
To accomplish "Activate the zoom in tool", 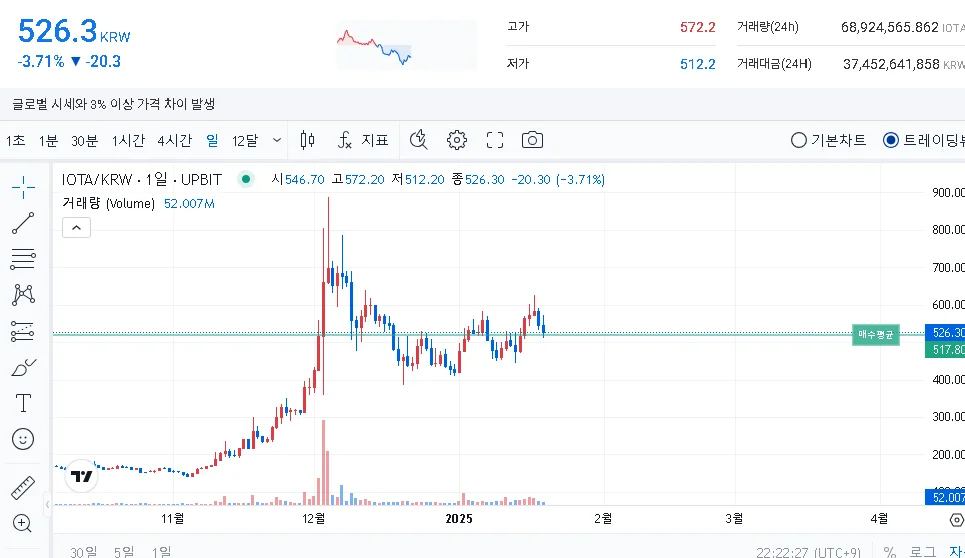I will [x=22, y=523].
